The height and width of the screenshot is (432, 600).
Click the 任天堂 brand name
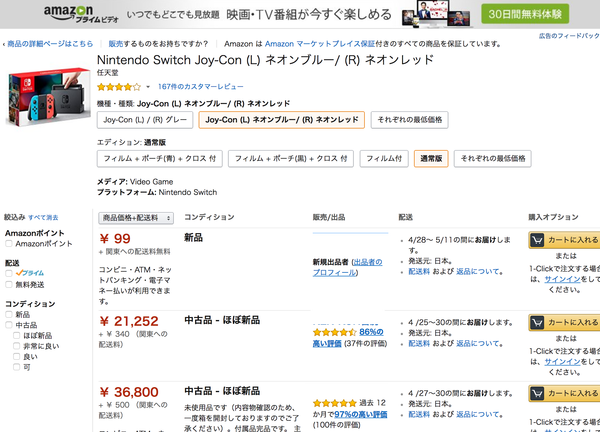108,73
